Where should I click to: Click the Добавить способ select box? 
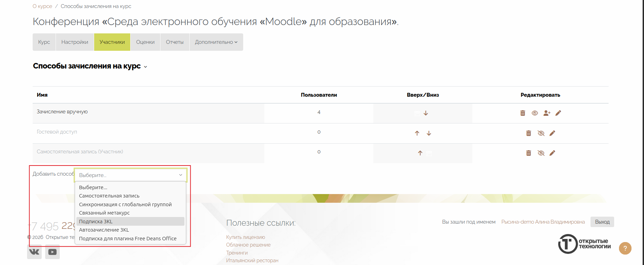131,175
